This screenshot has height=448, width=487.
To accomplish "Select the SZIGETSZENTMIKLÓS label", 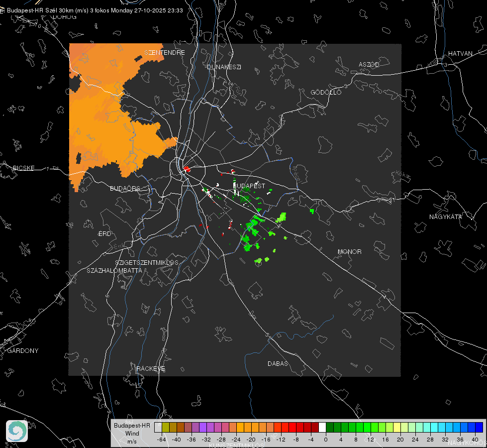I will 147,263.
